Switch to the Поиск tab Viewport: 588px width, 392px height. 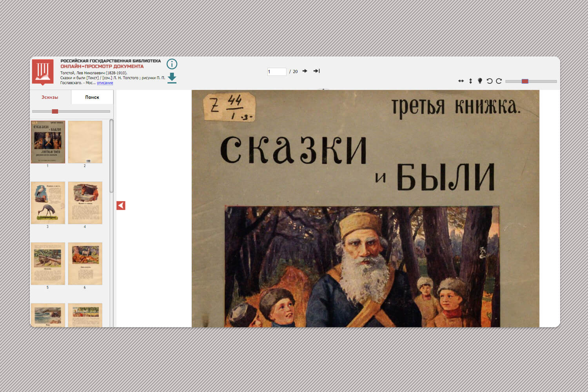click(x=92, y=97)
